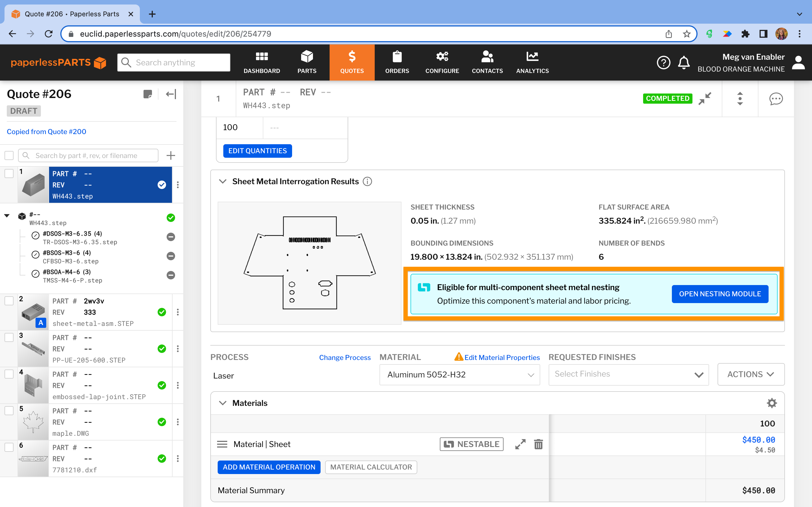Open the Aluminum 5052-H32 material dropdown
812x507 pixels.
[459, 375]
